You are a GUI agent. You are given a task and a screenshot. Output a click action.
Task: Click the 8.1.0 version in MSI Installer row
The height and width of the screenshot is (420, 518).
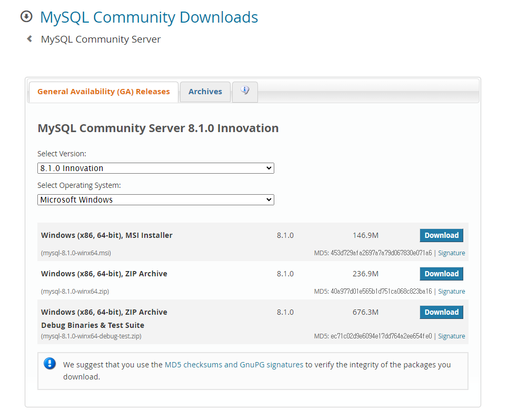(x=285, y=235)
